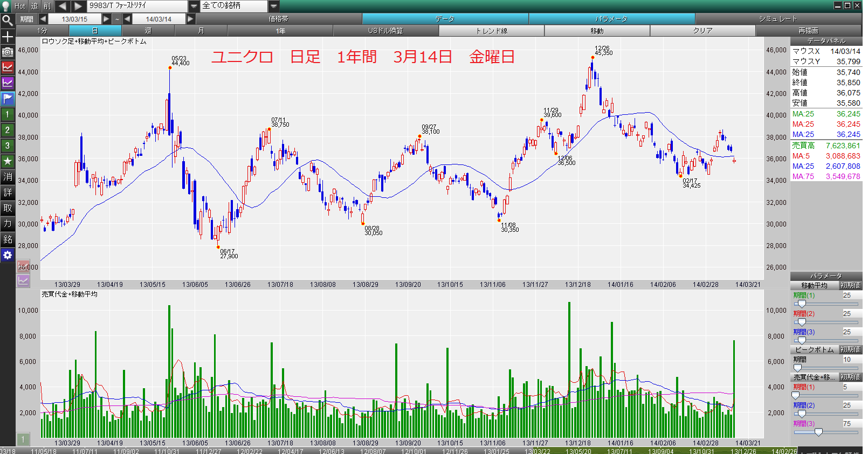
Task: Select the crosshair plus tool
Action: coord(8,37)
